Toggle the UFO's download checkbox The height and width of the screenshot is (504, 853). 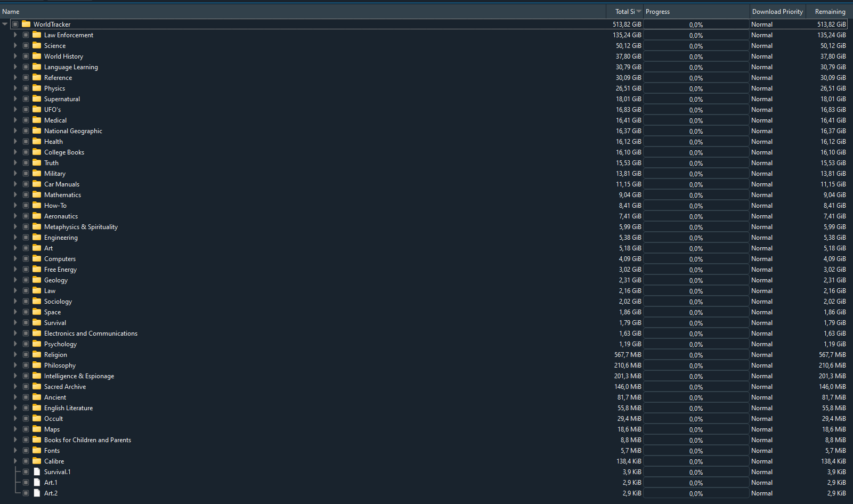(x=26, y=110)
